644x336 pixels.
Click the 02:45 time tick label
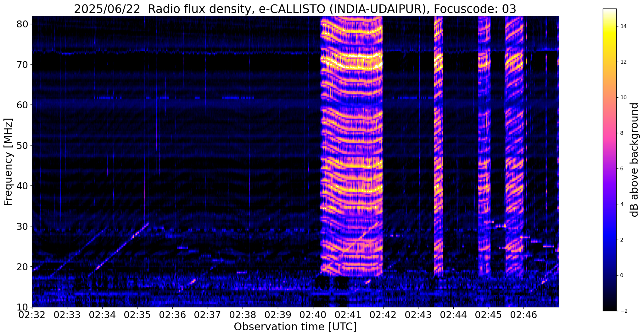pyautogui.click(x=488, y=315)
